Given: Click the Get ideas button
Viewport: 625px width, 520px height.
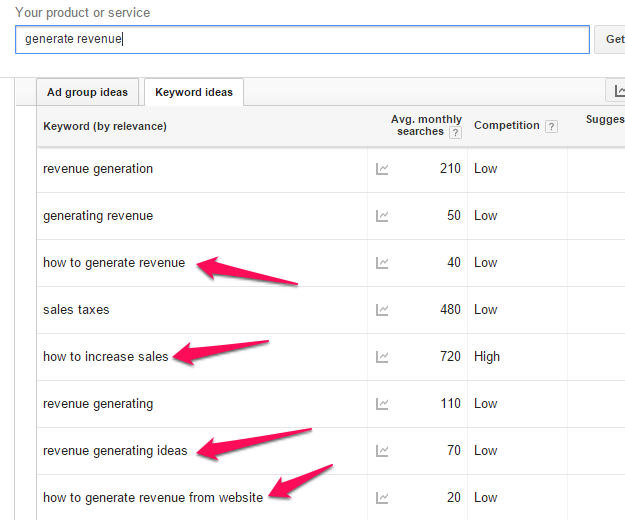Looking at the screenshot, I should pos(610,39).
